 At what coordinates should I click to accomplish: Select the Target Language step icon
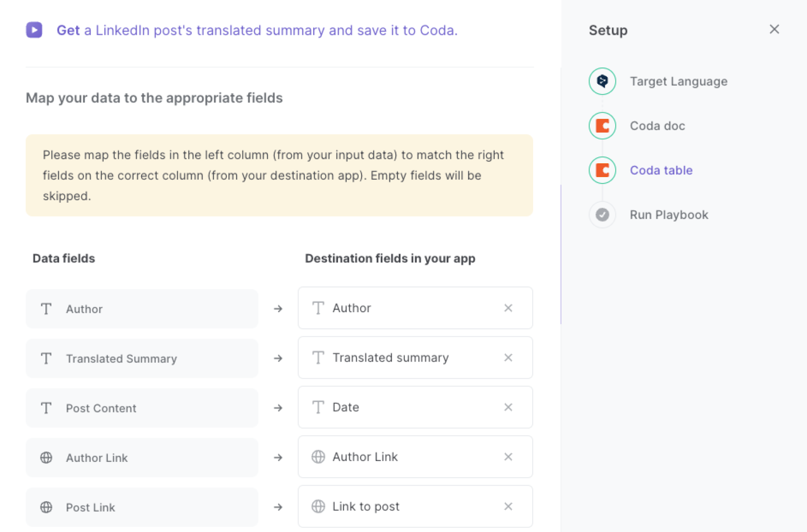[602, 81]
